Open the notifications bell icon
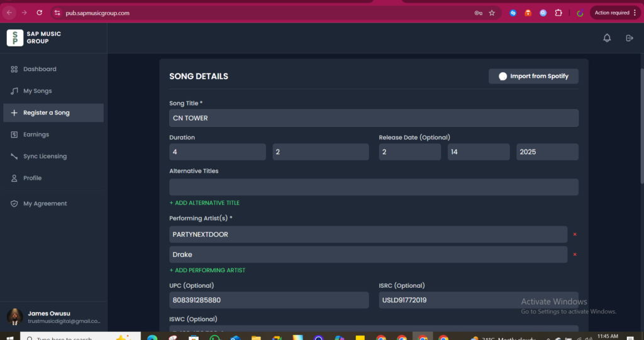 click(x=607, y=38)
